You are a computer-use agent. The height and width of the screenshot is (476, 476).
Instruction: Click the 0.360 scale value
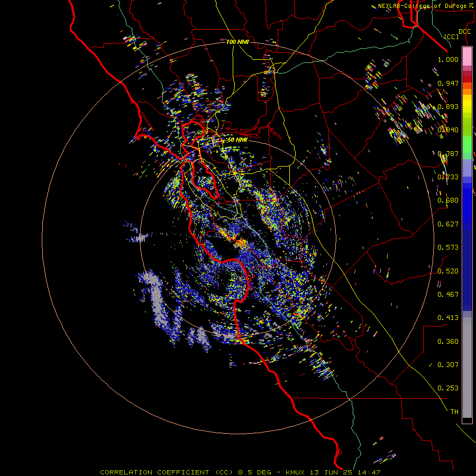coord(448,342)
